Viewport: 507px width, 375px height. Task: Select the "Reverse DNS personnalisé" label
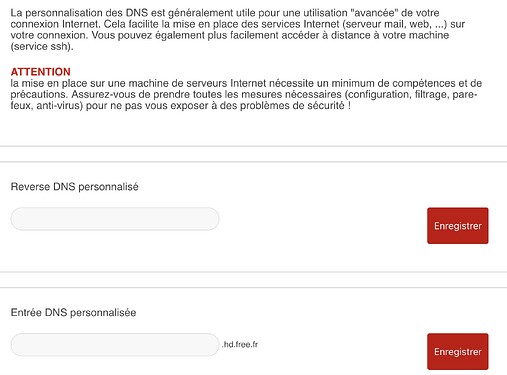pyautogui.click(x=74, y=187)
